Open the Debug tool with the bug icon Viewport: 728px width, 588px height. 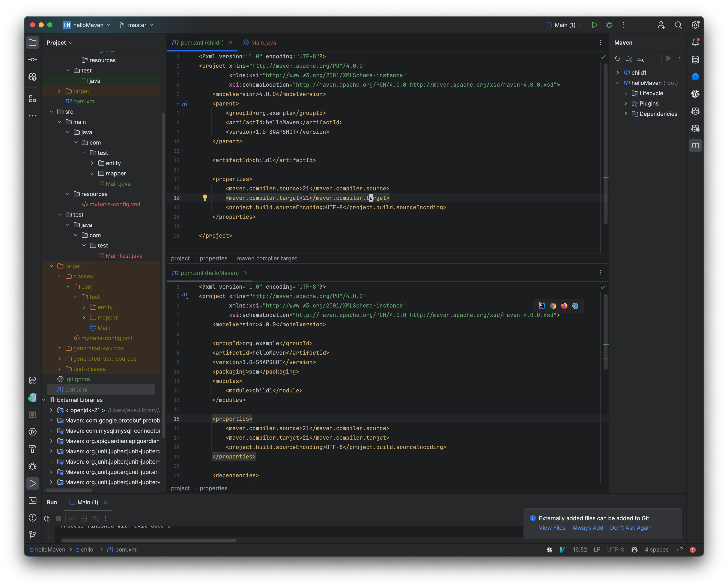point(33,466)
